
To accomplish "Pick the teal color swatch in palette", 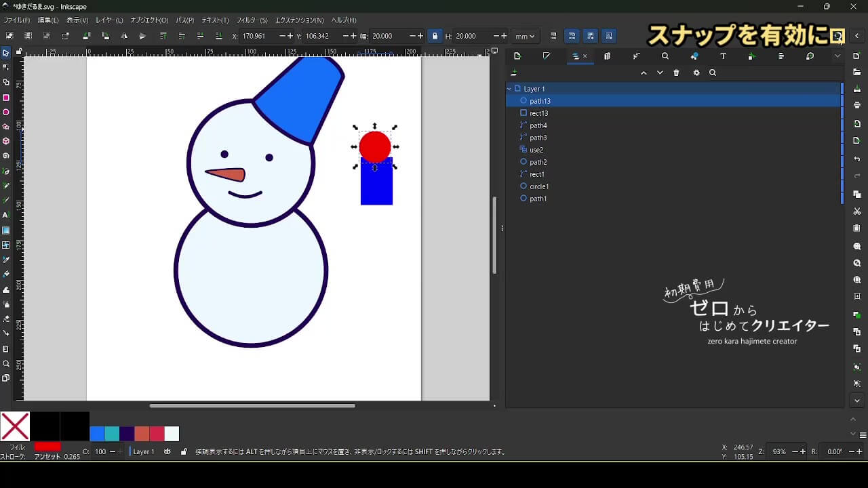I will coord(112,434).
